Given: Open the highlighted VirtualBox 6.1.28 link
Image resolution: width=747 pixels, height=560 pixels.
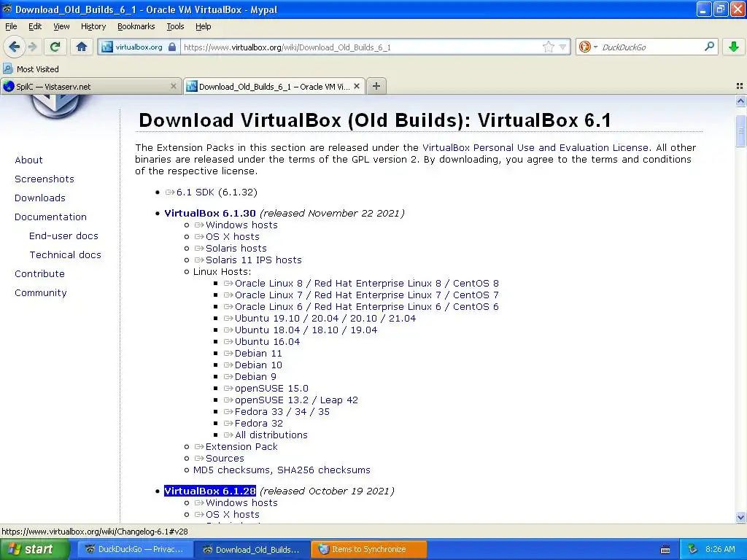Looking at the screenshot, I should click(210, 491).
